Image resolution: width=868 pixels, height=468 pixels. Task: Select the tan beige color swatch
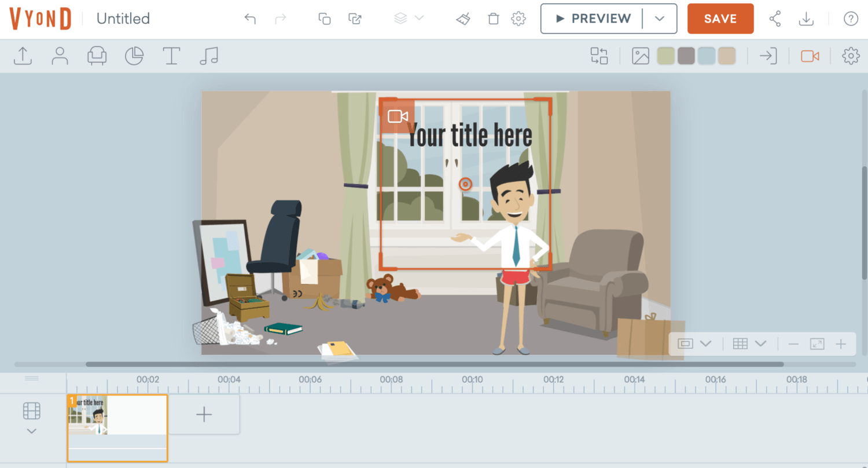(x=726, y=56)
